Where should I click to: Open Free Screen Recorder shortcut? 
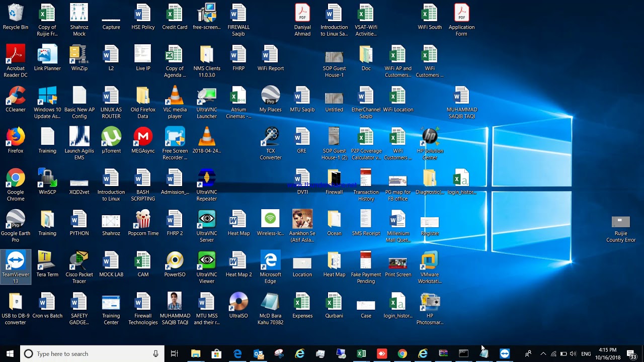(x=175, y=143)
